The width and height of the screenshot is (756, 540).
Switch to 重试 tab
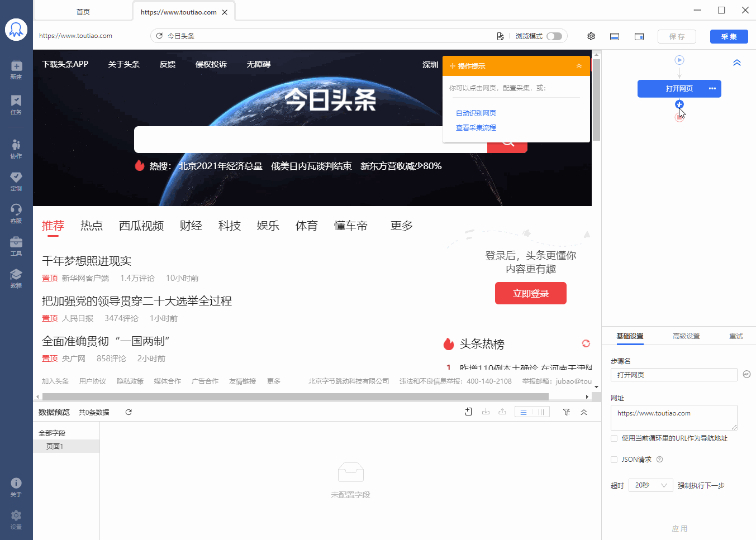(x=736, y=336)
